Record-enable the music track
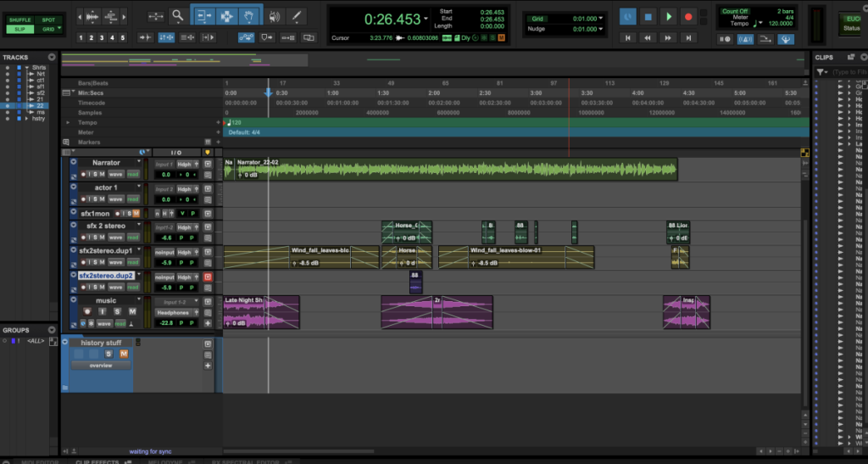Image resolution: width=868 pixels, height=464 pixels. pos(86,312)
